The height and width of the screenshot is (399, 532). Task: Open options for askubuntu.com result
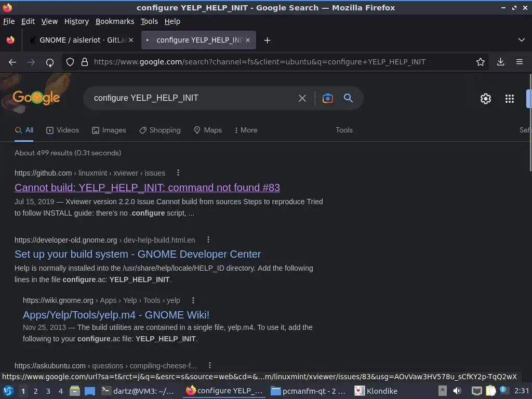210,365
